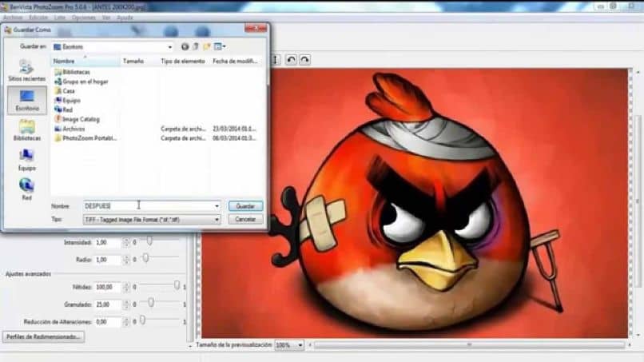Click the Granulado spinner arrows
This screenshot has height=362, width=644.
coord(125,304)
